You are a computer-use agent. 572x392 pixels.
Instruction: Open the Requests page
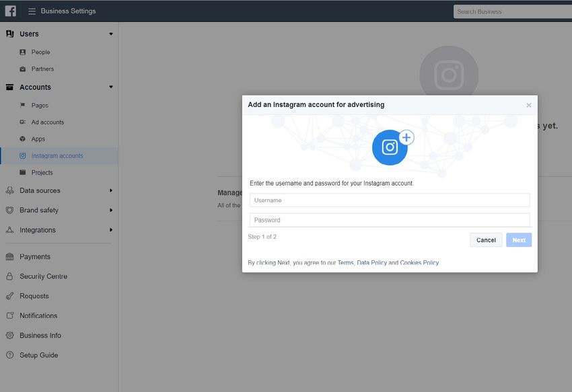(x=34, y=296)
